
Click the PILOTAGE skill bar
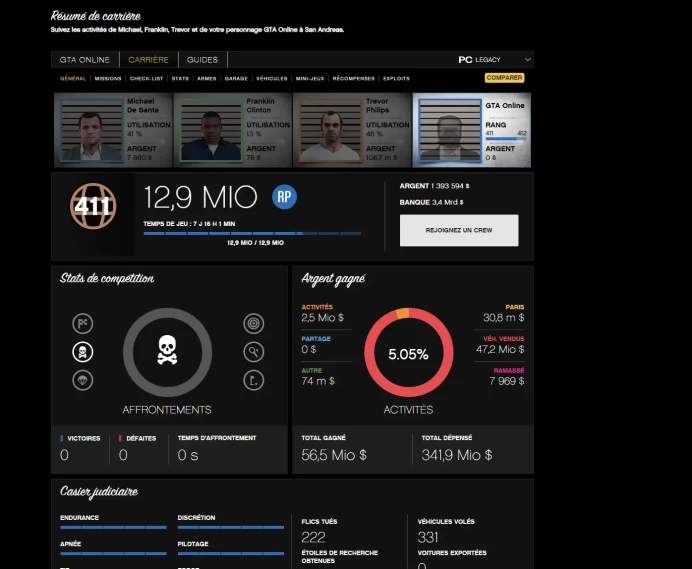pyautogui.click(x=231, y=553)
